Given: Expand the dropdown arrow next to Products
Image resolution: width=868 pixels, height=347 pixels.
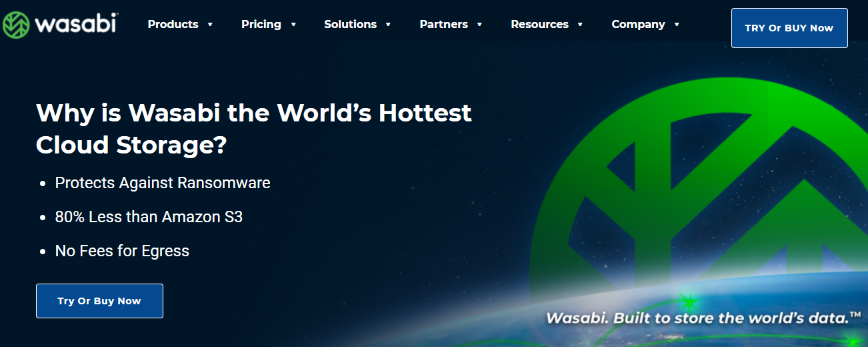Looking at the screenshot, I should click(x=210, y=25).
